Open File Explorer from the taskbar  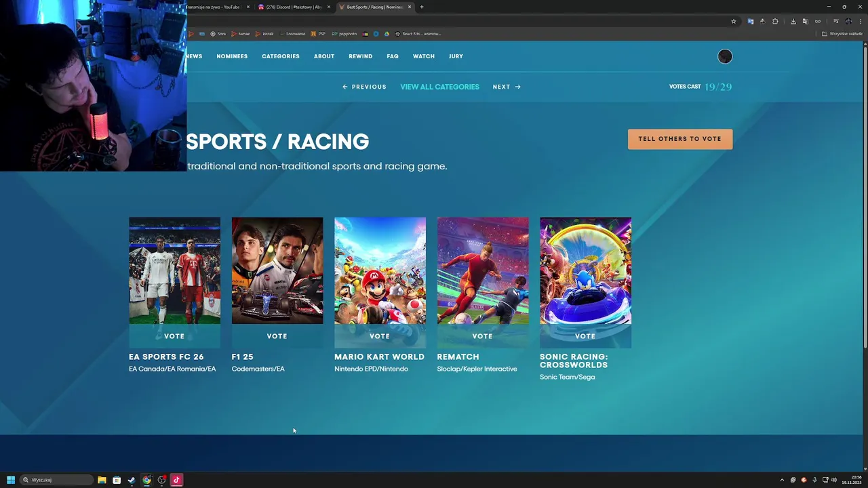pyautogui.click(x=102, y=480)
